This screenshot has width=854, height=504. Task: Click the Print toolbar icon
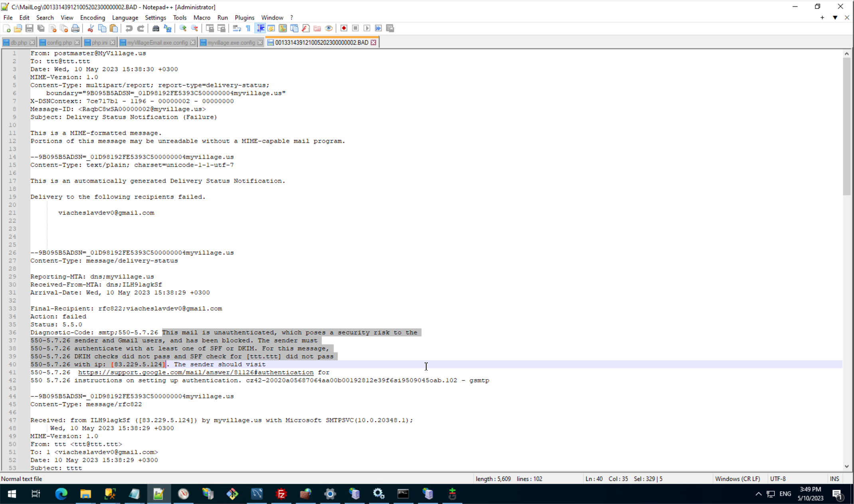(75, 28)
